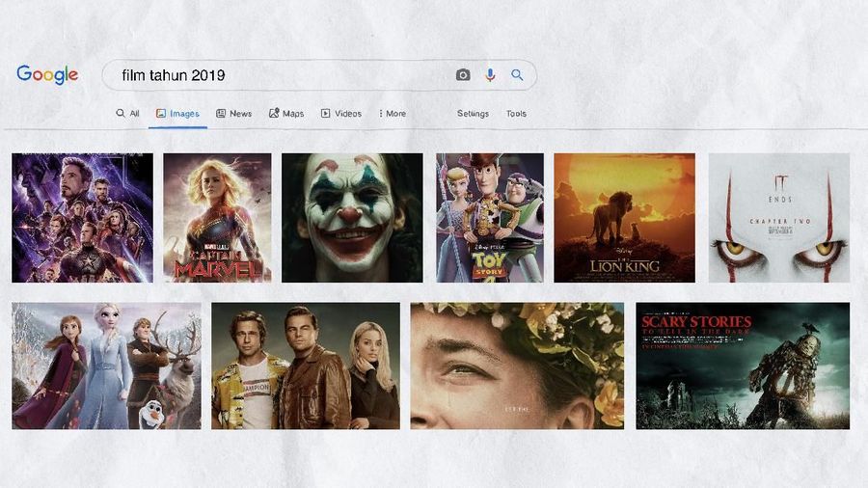Viewport: 868px width, 488px height.
Task: Switch to the All tab
Action: click(128, 114)
